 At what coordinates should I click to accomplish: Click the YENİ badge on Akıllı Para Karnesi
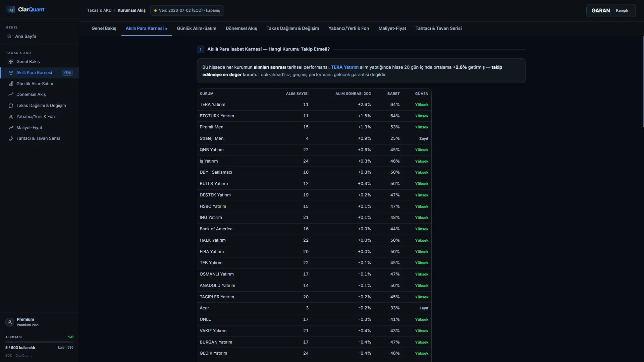[67, 73]
